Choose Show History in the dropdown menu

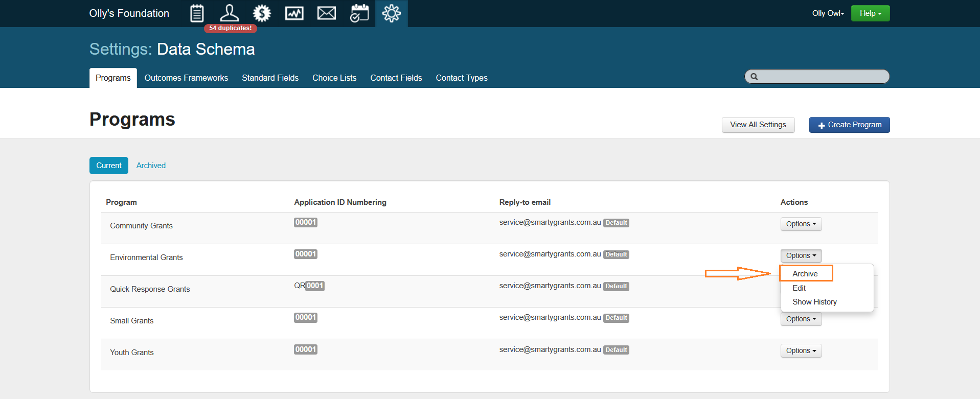[x=814, y=302]
